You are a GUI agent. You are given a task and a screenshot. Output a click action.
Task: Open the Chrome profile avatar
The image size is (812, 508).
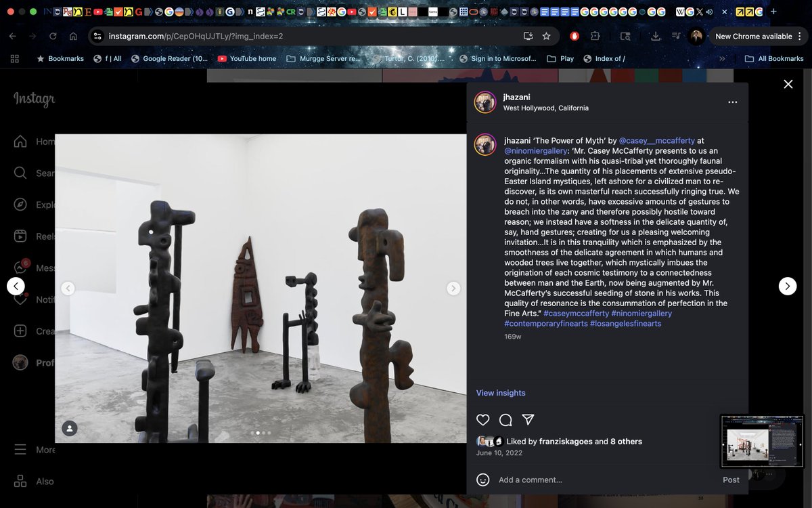pyautogui.click(x=696, y=36)
